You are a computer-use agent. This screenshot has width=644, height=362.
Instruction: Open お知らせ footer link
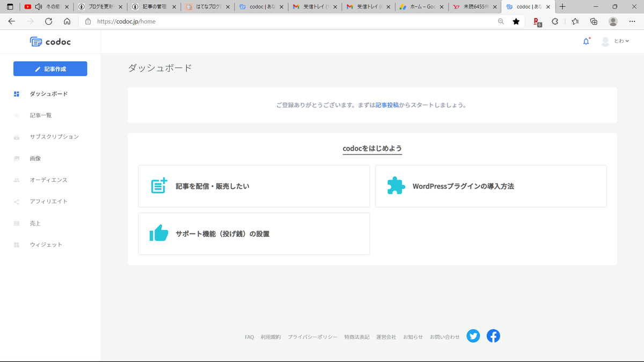pos(413,337)
